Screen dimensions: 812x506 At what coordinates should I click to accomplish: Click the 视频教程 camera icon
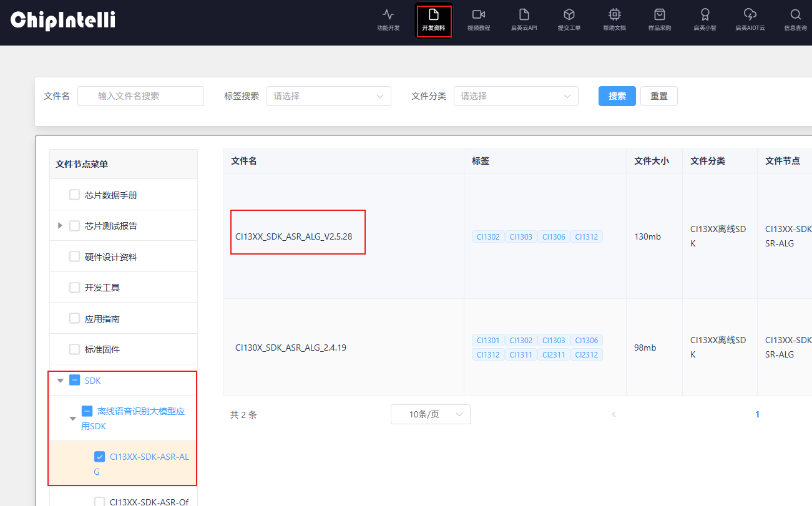[x=479, y=15]
